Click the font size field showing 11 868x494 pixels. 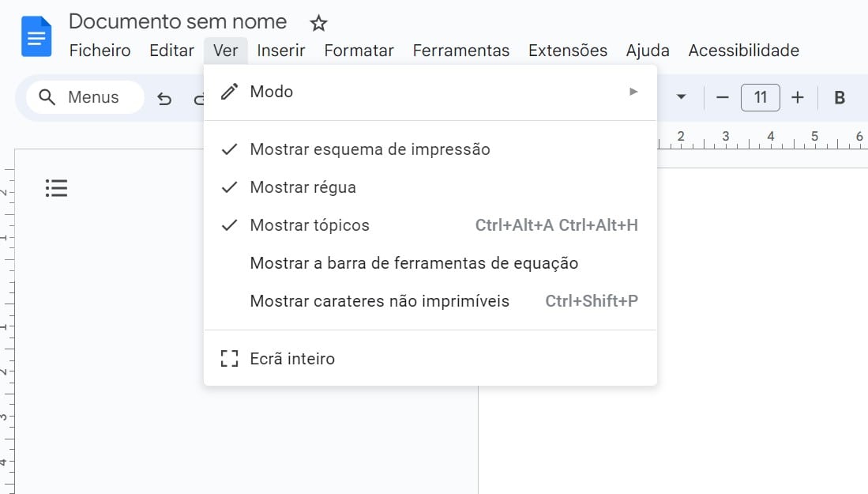click(760, 97)
